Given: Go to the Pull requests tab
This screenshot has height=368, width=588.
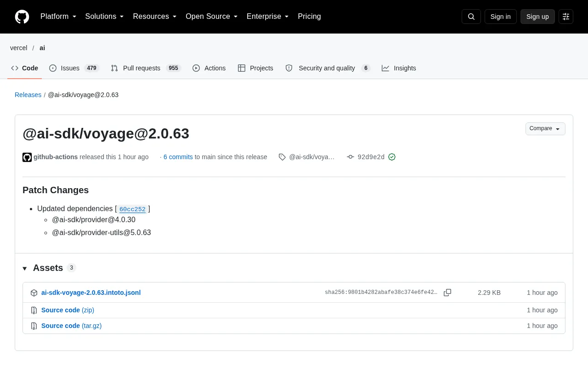Looking at the screenshot, I should tap(146, 68).
